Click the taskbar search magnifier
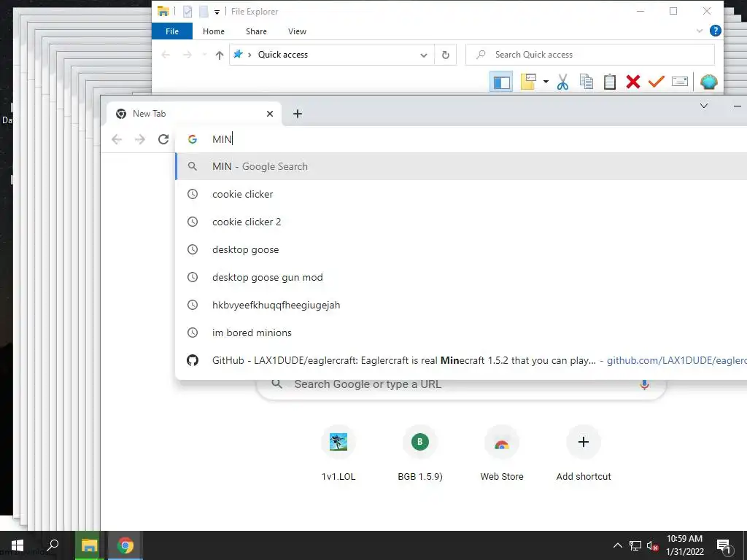747x560 pixels. [x=53, y=545]
